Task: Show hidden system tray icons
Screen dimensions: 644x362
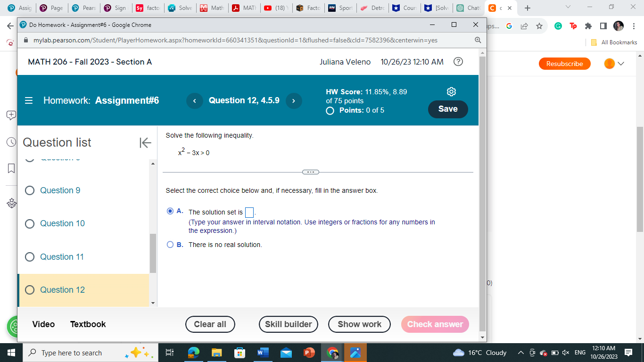Action: (520, 353)
